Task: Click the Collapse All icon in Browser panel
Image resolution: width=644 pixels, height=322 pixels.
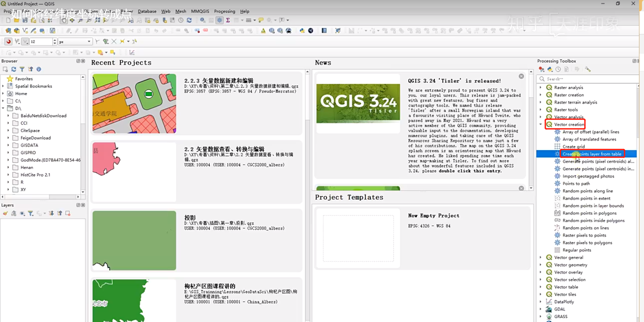Action: point(30,69)
